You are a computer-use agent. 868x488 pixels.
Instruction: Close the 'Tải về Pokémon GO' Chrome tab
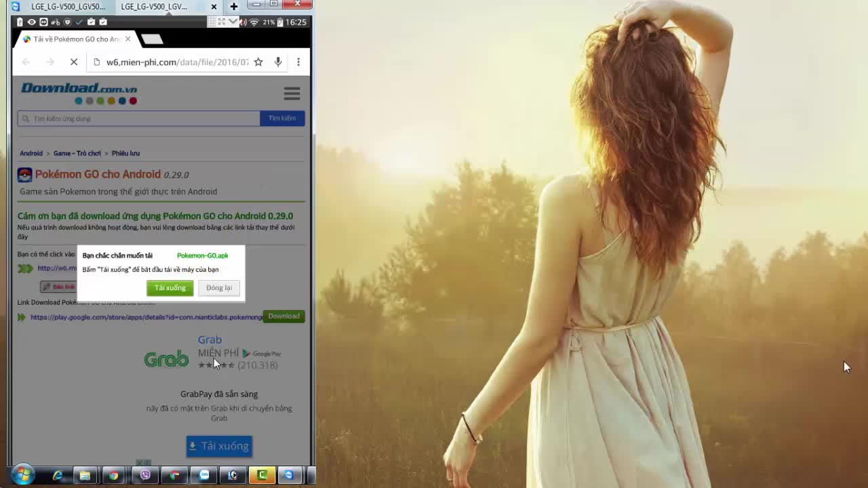(127, 39)
